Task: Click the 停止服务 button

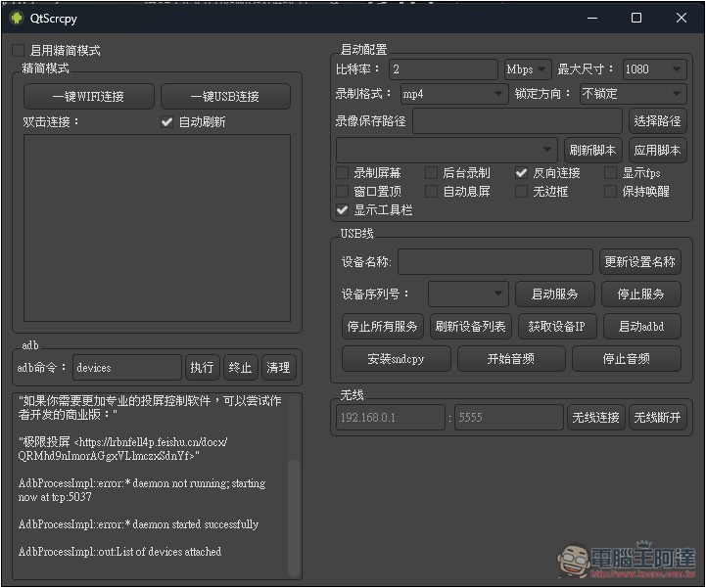Action: (x=640, y=294)
